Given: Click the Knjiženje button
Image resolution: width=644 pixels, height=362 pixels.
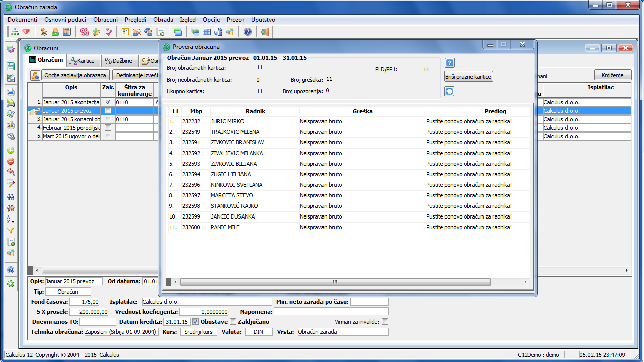Looking at the screenshot, I should click(x=612, y=75).
